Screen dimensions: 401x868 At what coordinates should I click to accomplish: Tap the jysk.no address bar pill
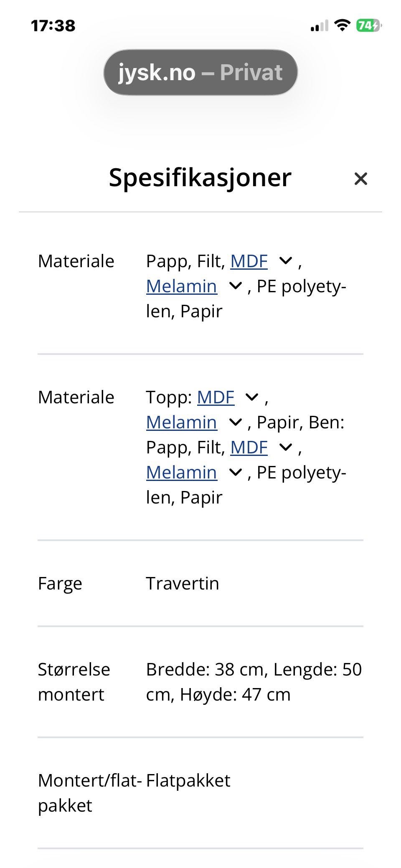pyautogui.click(x=200, y=72)
